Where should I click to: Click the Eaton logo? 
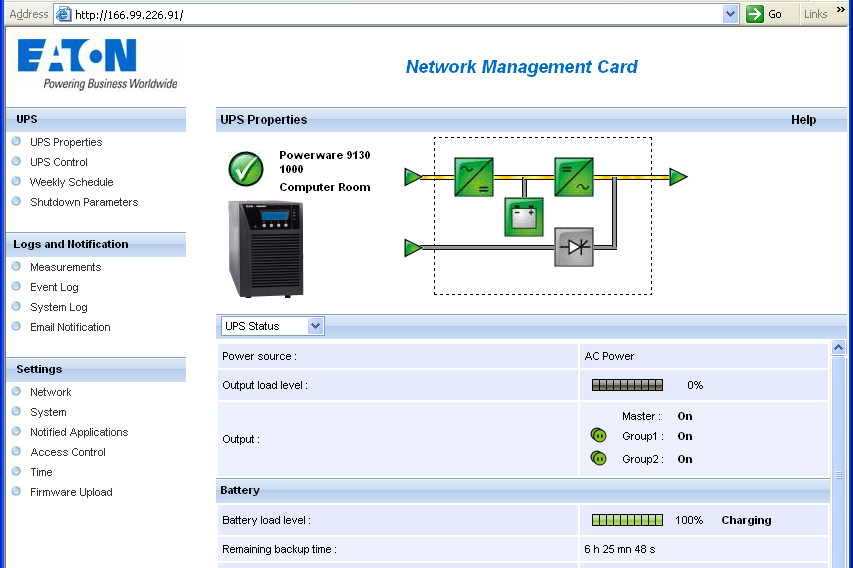point(98,64)
